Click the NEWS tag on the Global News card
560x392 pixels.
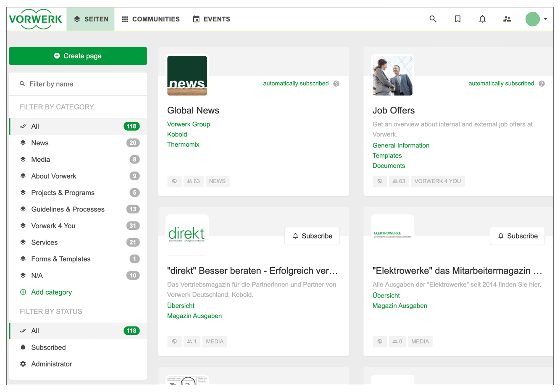tap(217, 181)
